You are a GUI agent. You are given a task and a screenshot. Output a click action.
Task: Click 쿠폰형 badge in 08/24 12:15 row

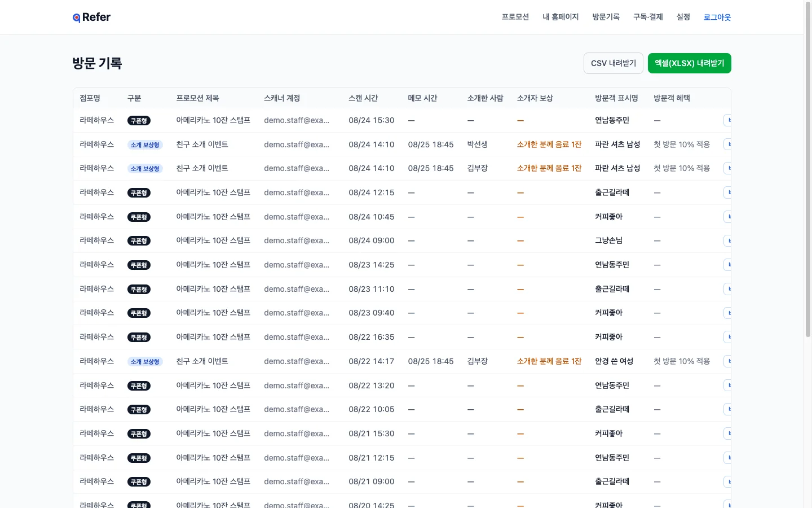point(139,193)
